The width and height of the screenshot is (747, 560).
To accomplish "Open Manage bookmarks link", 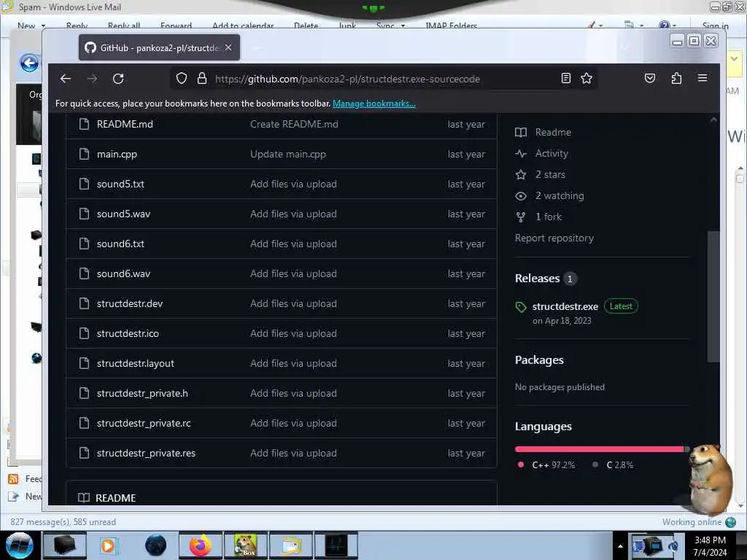I will [x=374, y=104].
